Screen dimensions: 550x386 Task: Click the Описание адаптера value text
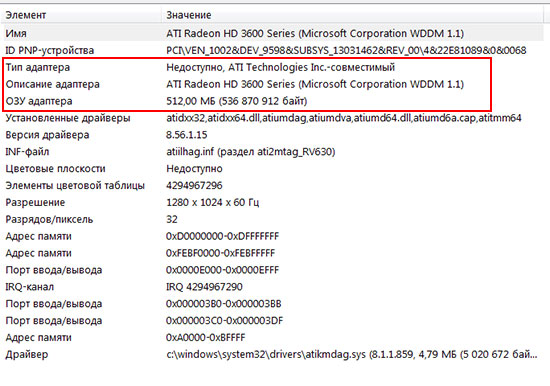[x=315, y=84]
